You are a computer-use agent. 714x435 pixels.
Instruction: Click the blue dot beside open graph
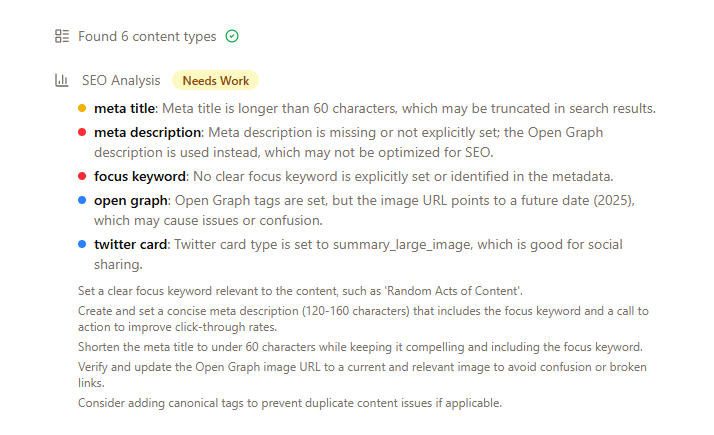pos(82,200)
